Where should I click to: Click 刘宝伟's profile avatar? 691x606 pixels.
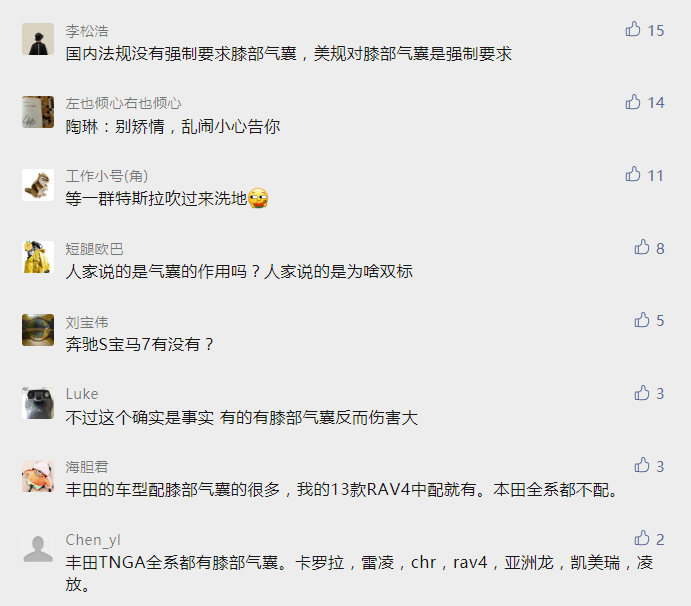click(x=38, y=330)
